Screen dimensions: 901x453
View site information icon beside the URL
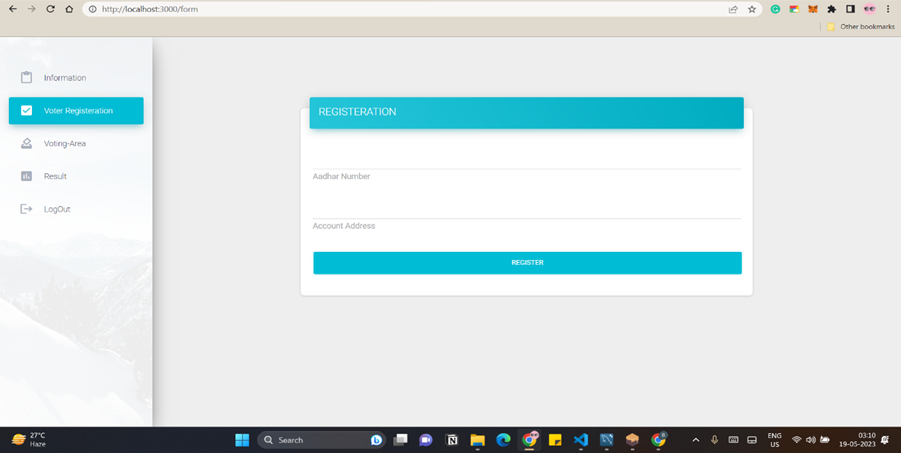click(x=93, y=9)
